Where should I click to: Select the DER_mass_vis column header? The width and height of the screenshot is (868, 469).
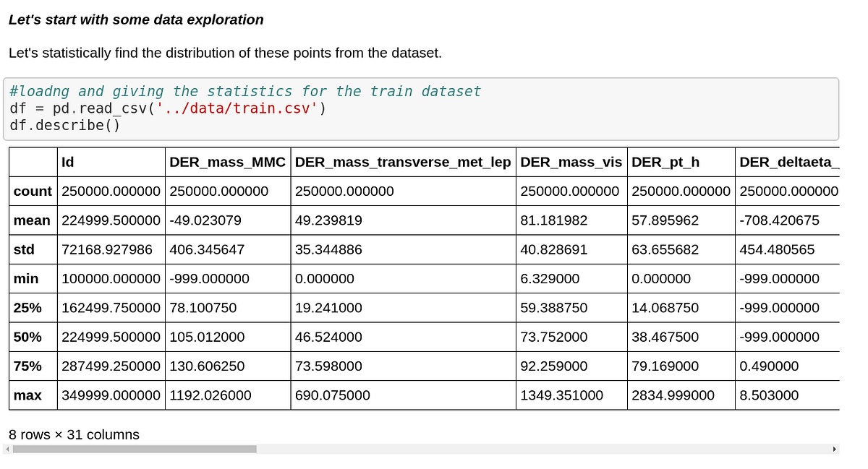tap(571, 162)
